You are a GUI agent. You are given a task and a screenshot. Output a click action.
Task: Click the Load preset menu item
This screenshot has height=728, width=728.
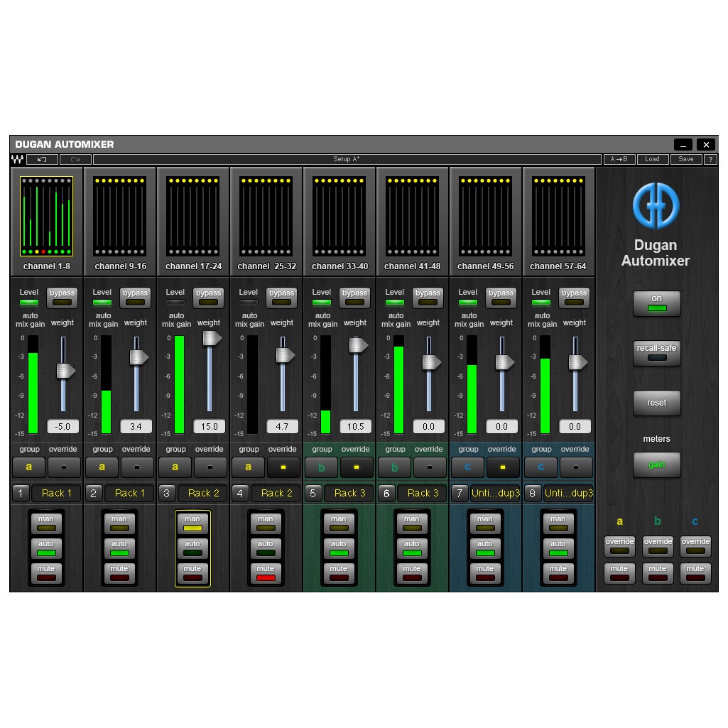pos(652,160)
